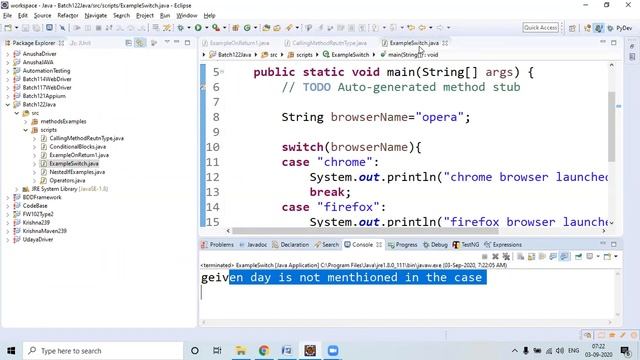The image size is (640, 360).
Task: Click the Pin Console icon
Action: point(578,256)
